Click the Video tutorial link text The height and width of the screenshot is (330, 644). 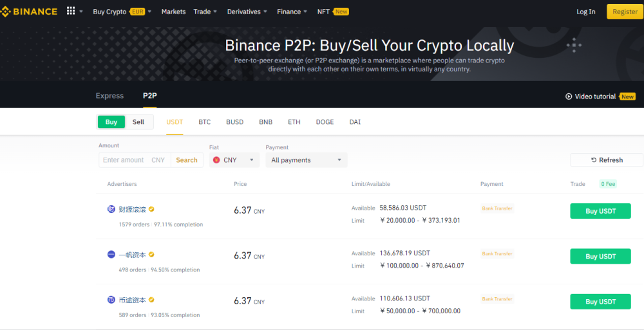[x=595, y=96]
